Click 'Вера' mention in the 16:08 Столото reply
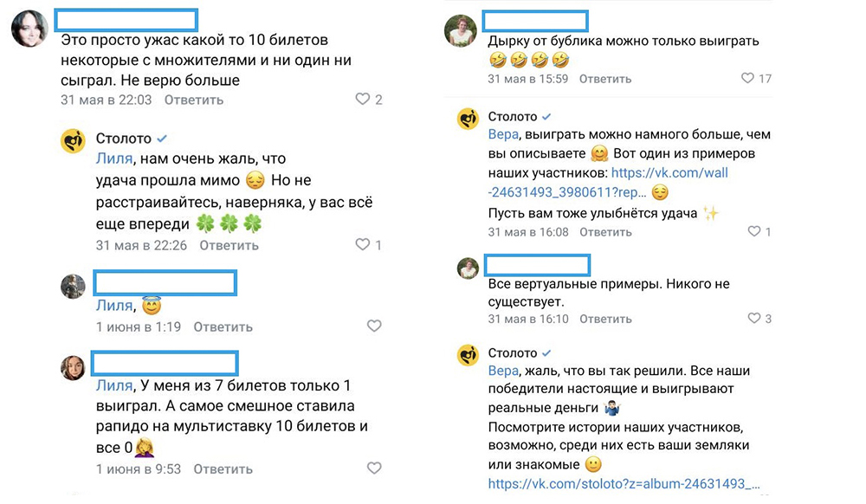The image size is (866, 504). pos(503,134)
